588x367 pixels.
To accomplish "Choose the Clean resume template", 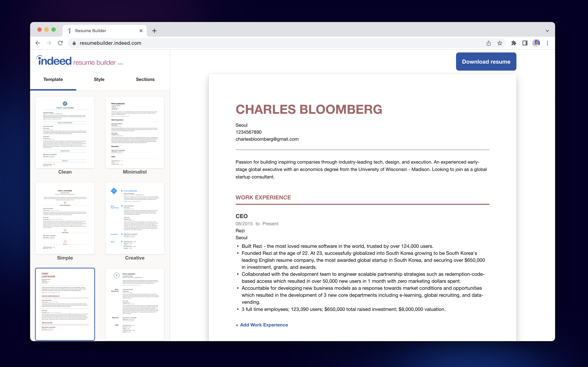I will tap(65, 132).
